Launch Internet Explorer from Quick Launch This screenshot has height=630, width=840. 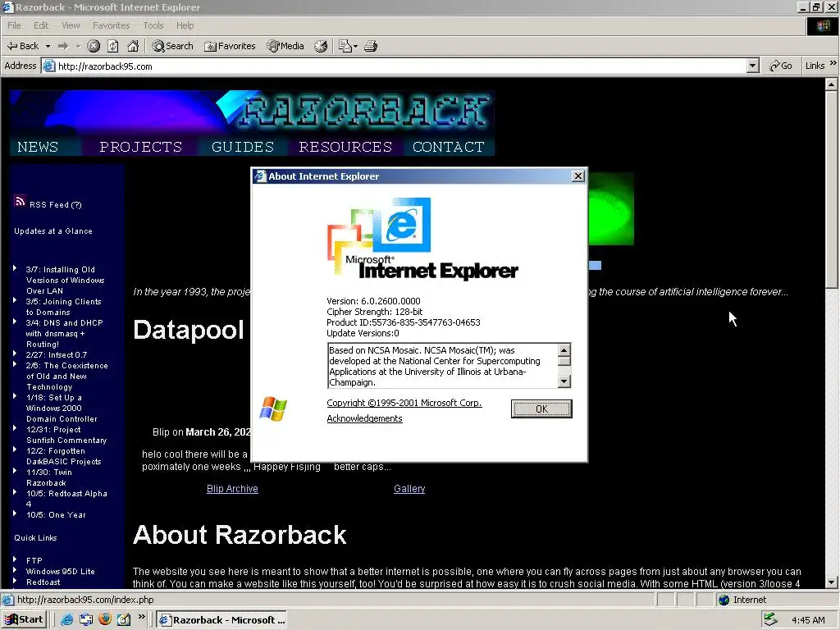(x=67, y=620)
